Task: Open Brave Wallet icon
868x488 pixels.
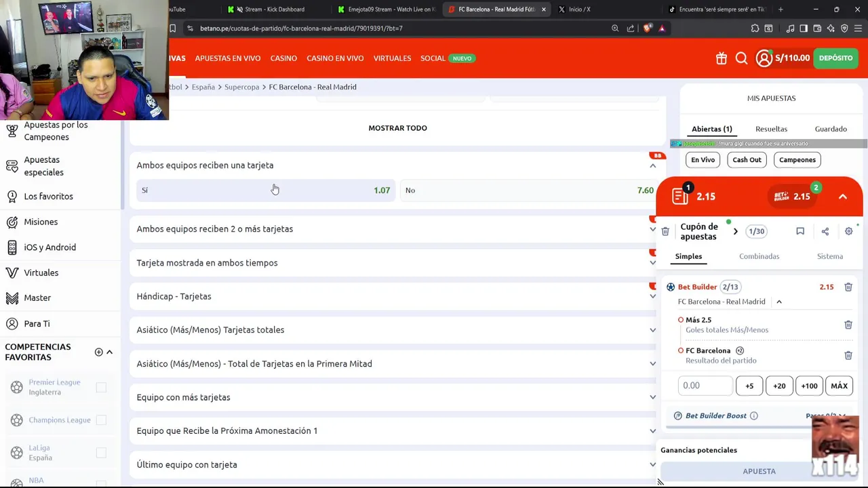Action: [x=817, y=28]
